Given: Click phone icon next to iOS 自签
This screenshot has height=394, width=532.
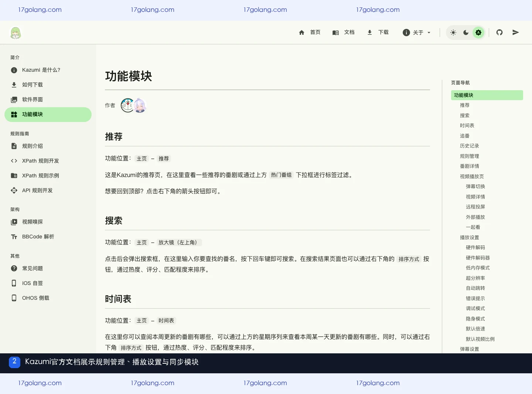Looking at the screenshot, I should [14, 283].
